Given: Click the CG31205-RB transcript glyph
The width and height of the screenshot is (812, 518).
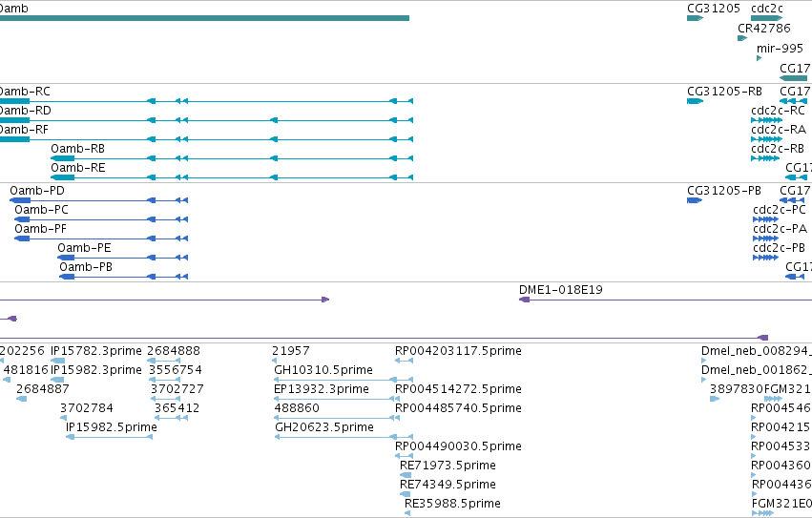Looking at the screenshot, I should (695, 101).
